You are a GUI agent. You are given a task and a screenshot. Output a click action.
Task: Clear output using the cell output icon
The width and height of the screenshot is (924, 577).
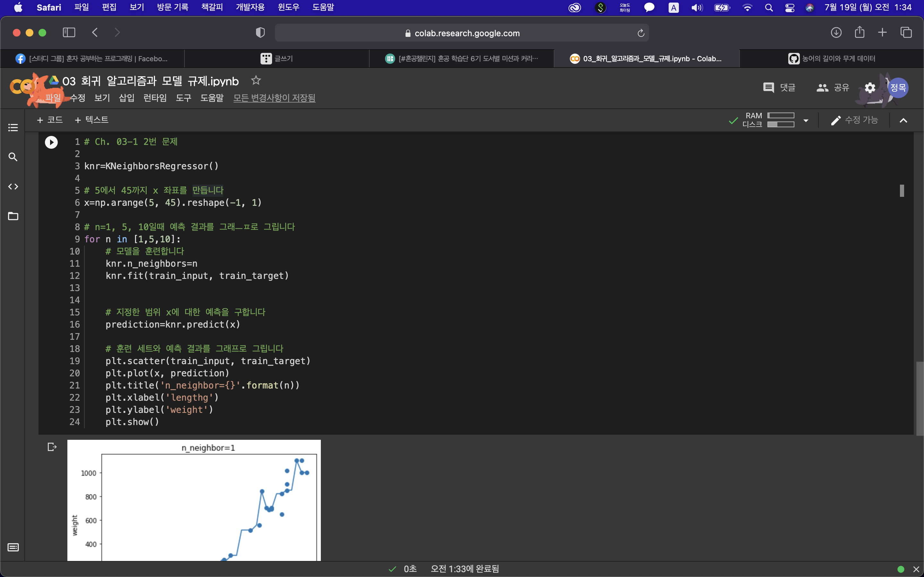[52, 447]
